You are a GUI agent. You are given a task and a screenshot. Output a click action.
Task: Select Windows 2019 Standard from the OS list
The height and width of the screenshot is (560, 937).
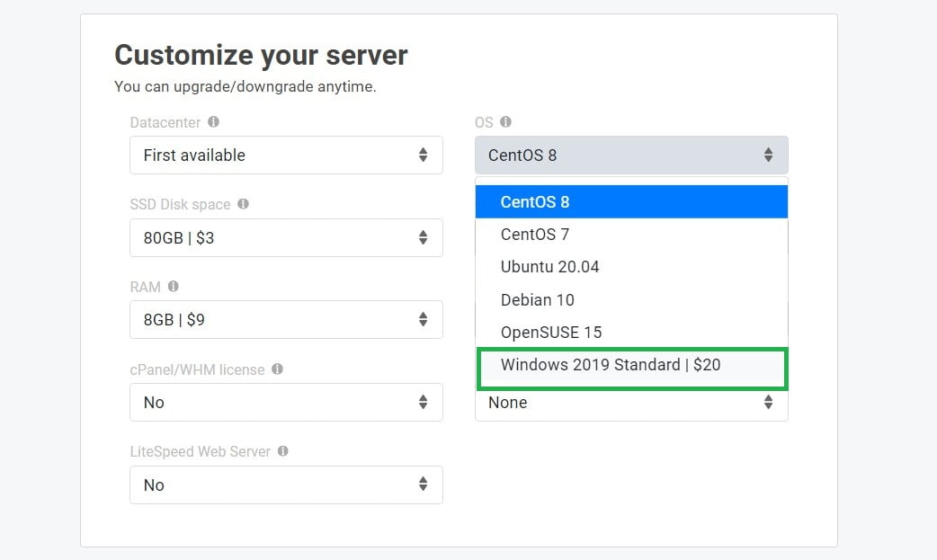[630, 365]
